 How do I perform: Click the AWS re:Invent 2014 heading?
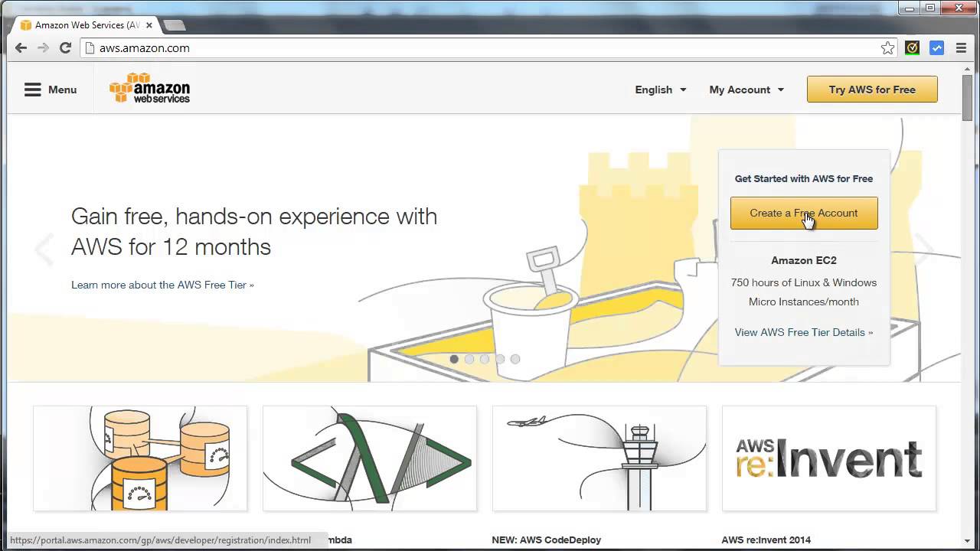[x=766, y=540]
